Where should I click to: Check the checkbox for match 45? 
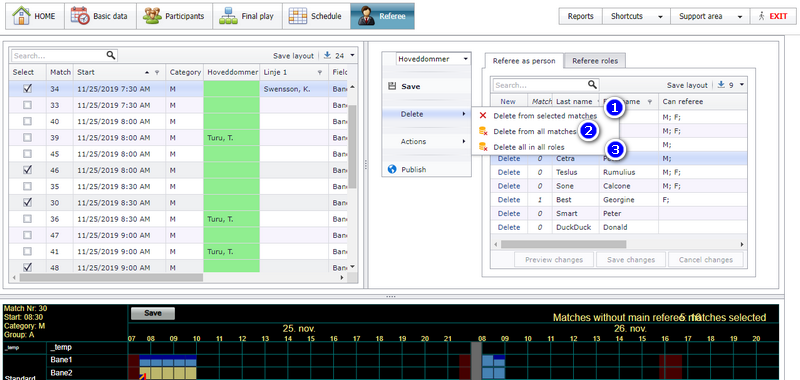click(x=28, y=154)
